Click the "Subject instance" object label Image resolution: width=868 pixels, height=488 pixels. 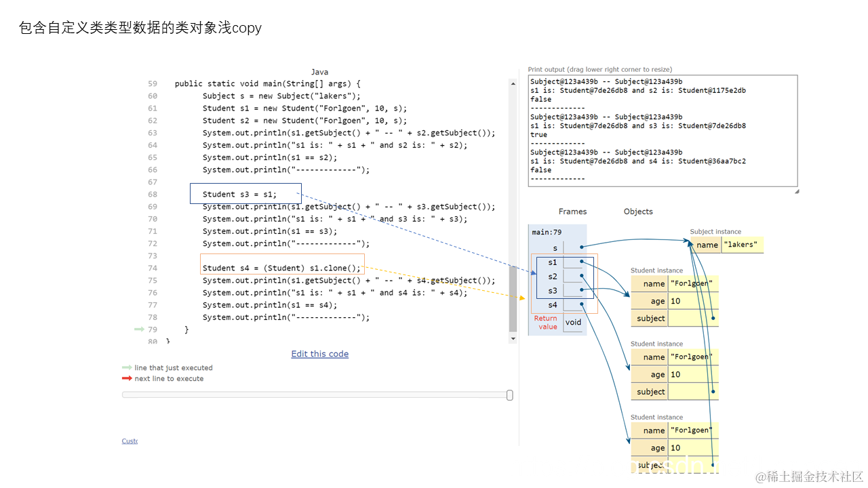tap(715, 232)
